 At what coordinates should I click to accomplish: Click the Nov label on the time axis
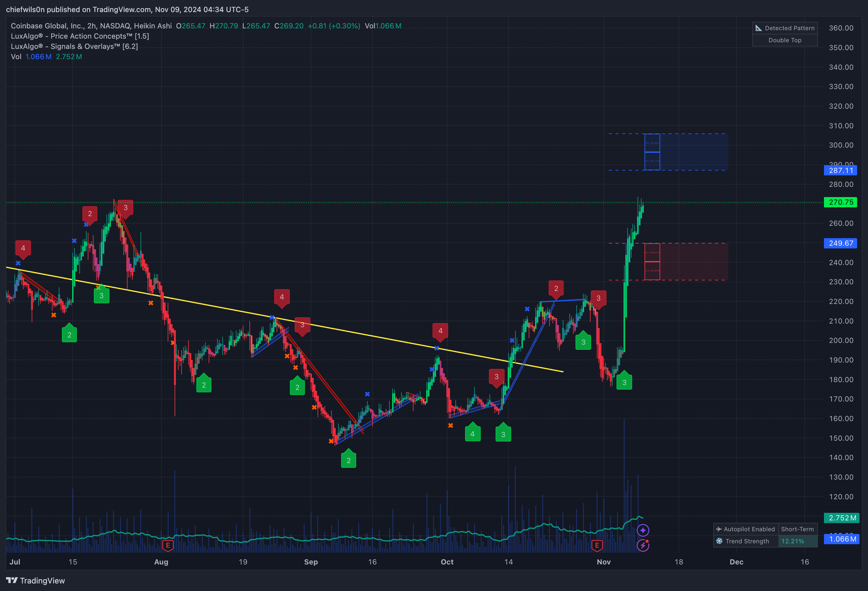(604, 562)
